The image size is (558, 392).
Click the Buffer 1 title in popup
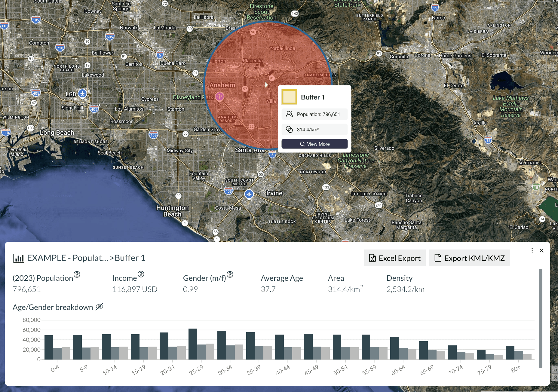[313, 97]
